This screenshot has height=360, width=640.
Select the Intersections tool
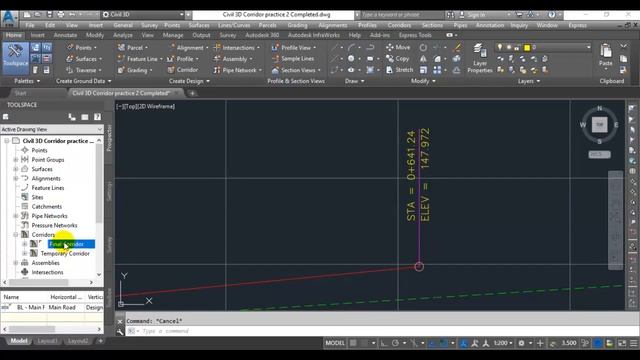coord(237,47)
